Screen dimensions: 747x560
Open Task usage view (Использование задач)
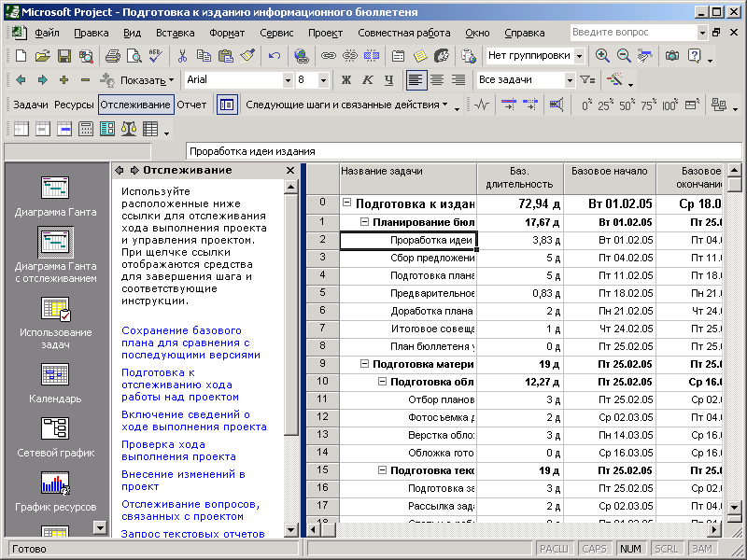(55, 323)
